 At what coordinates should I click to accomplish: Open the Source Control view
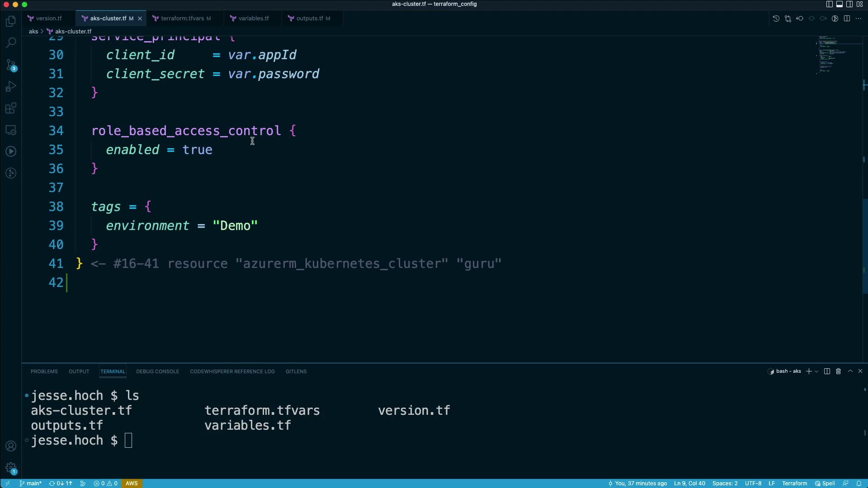click(x=11, y=65)
